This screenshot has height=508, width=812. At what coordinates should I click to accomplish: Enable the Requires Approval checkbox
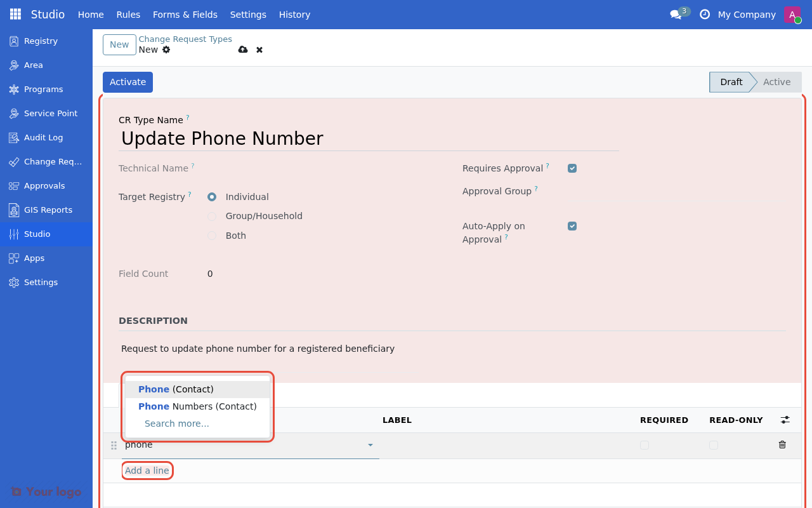[572, 168]
